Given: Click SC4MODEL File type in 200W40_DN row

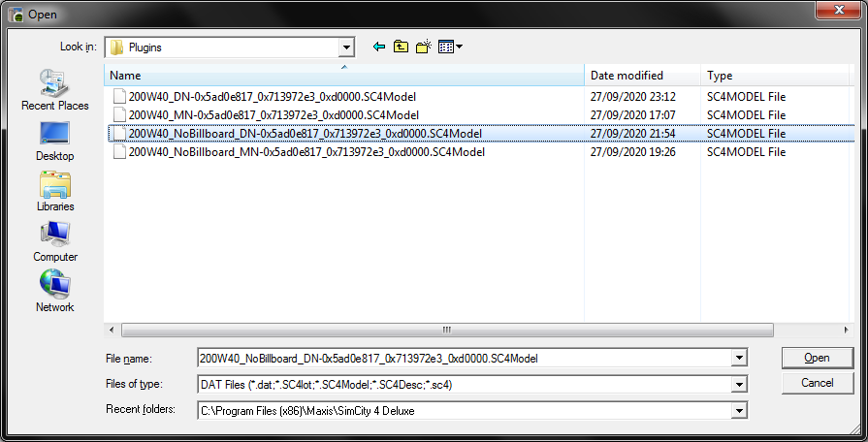Looking at the screenshot, I should (x=746, y=97).
